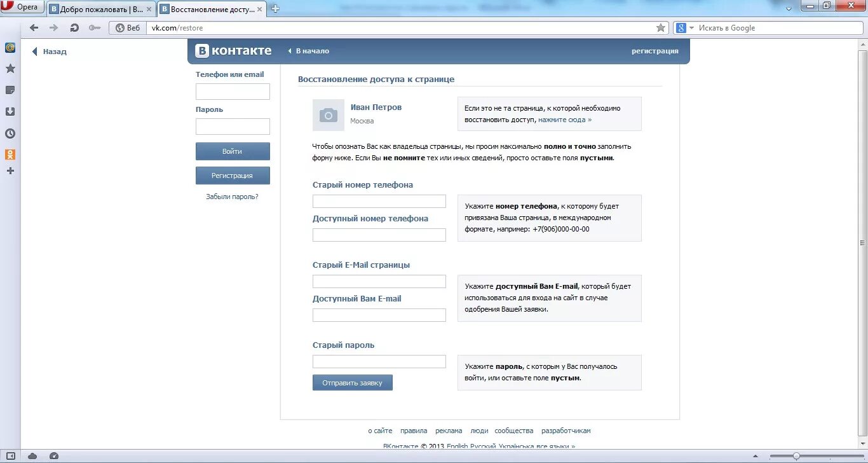Open the 'правила' footer link
Image resolution: width=868 pixels, height=463 pixels.
(x=414, y=431)
